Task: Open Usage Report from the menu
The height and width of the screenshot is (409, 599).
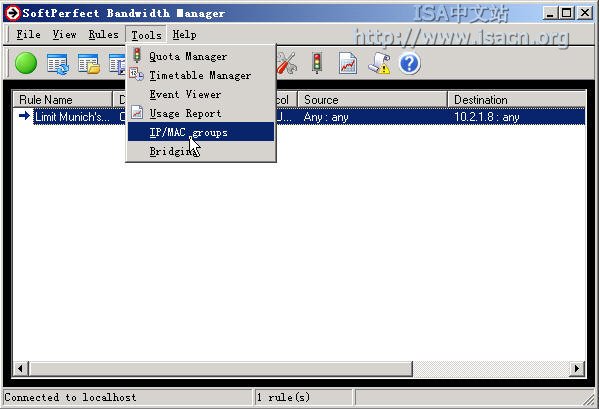Action: tap(201, 113)
